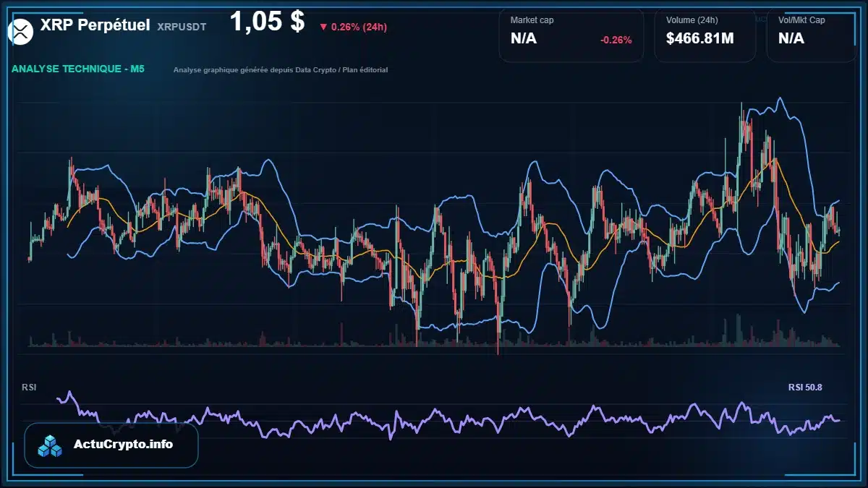Click the 1,05 $ price value
The width and height of the screenshot is (868, 488).
coord(267,22)
